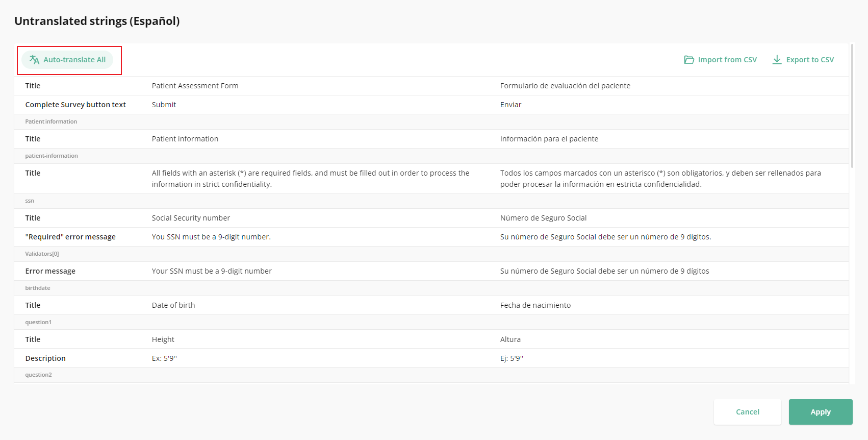Select source text 'Submit'
The image size is (868, 440).
tap(164, 105)
